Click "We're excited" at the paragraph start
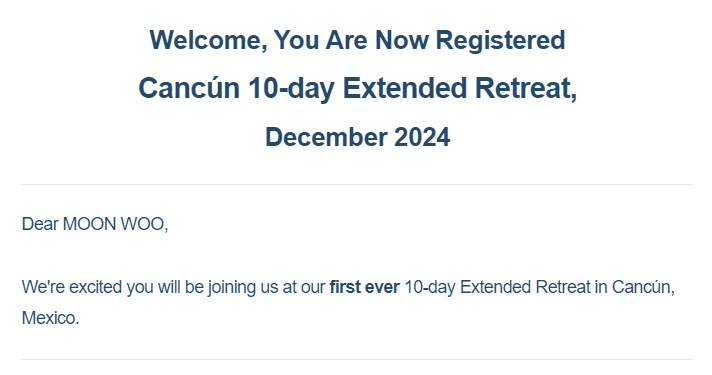The image size is (712, 375). [x=72, y=287]
